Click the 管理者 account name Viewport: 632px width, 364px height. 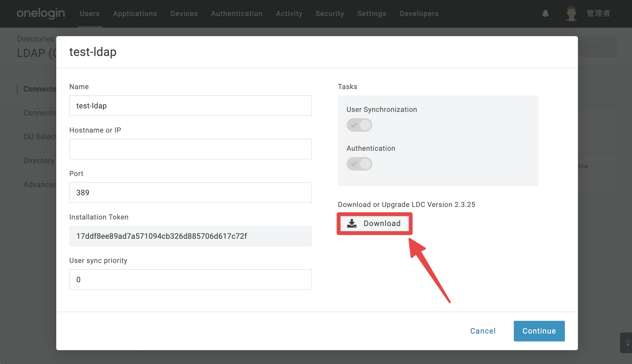[599, 13]
